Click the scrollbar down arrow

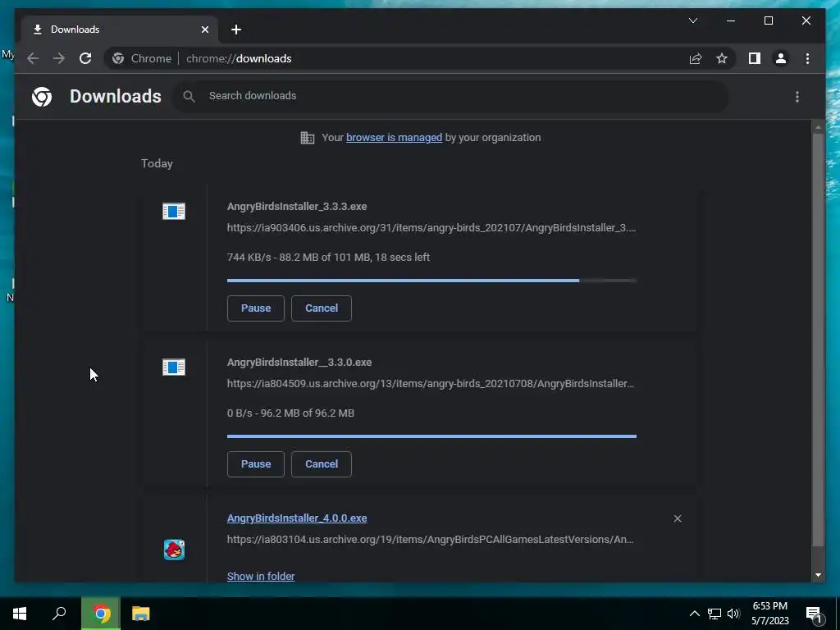point(818,575)
